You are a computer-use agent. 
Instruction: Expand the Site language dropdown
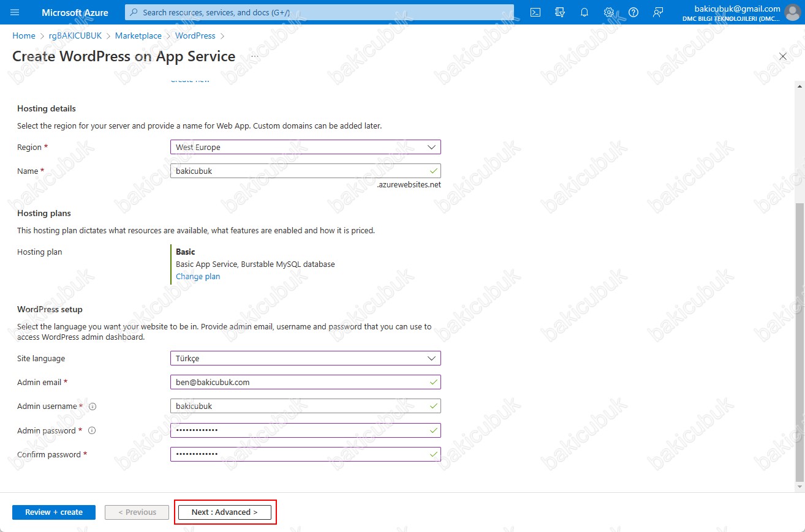[x=305, y=358]
